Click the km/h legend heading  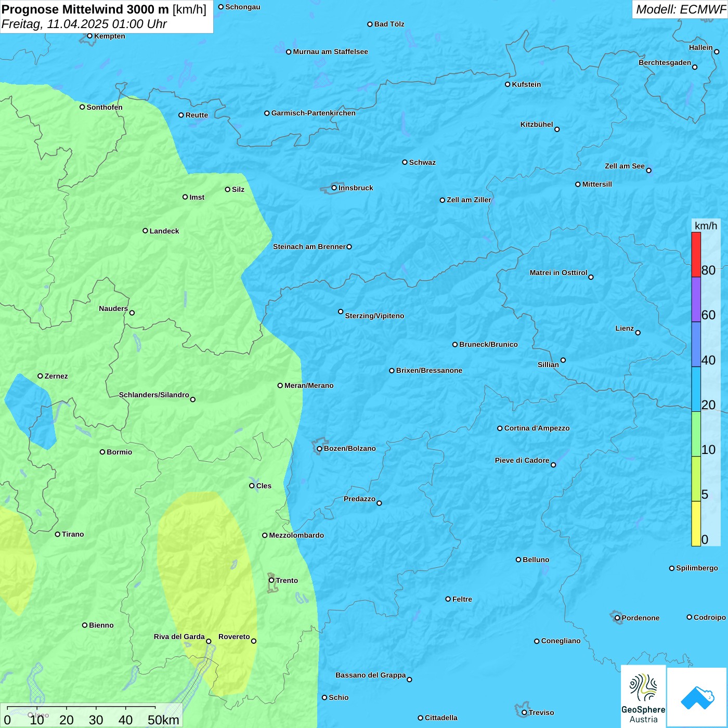point(706,226)
